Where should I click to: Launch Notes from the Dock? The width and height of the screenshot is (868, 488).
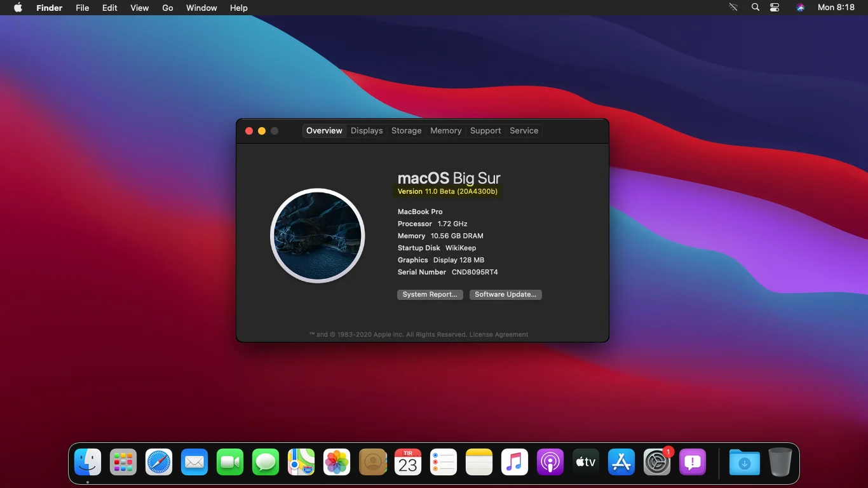click(x=479, y=462)
